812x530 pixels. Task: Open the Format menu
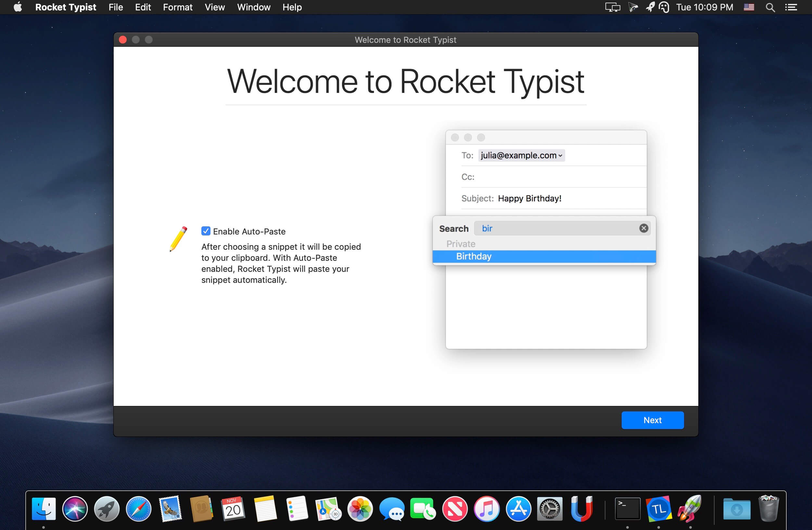(177, 7)
